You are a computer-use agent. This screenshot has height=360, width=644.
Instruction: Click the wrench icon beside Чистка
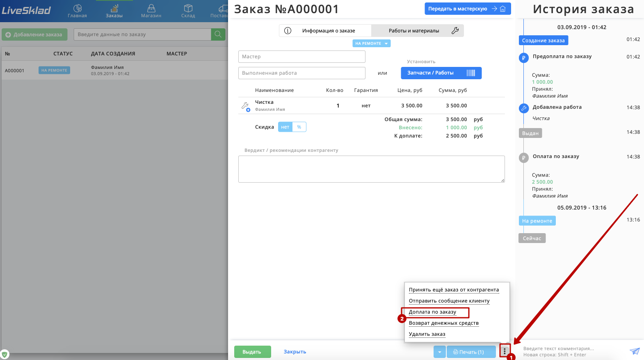pos(245,106)
